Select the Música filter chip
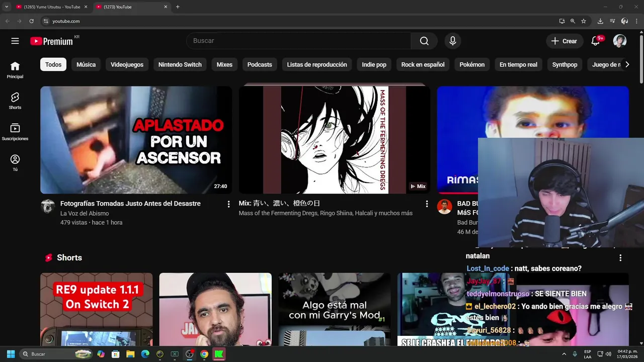Image resolution: width=644 pixels, height=362 pixels. point(86,64)
